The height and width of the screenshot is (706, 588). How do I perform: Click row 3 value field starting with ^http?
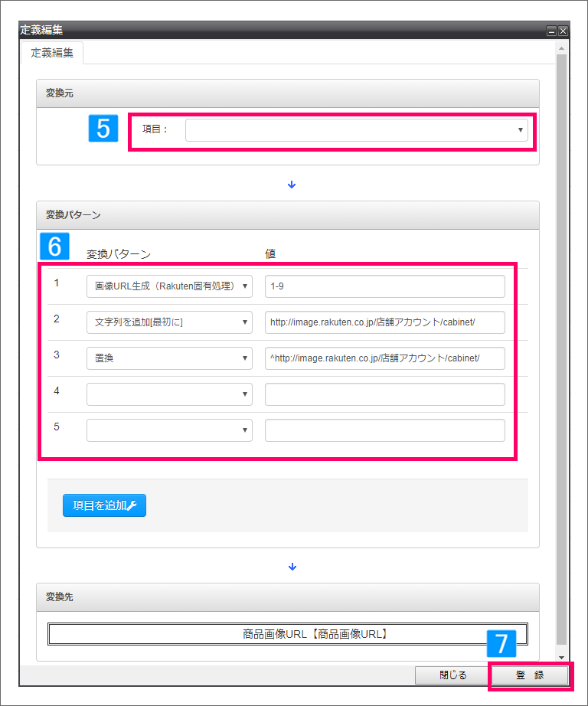coord(385,358)
